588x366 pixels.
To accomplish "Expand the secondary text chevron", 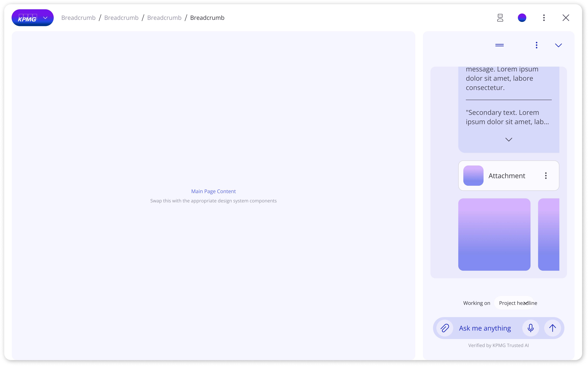I will (x=509, y=140).
